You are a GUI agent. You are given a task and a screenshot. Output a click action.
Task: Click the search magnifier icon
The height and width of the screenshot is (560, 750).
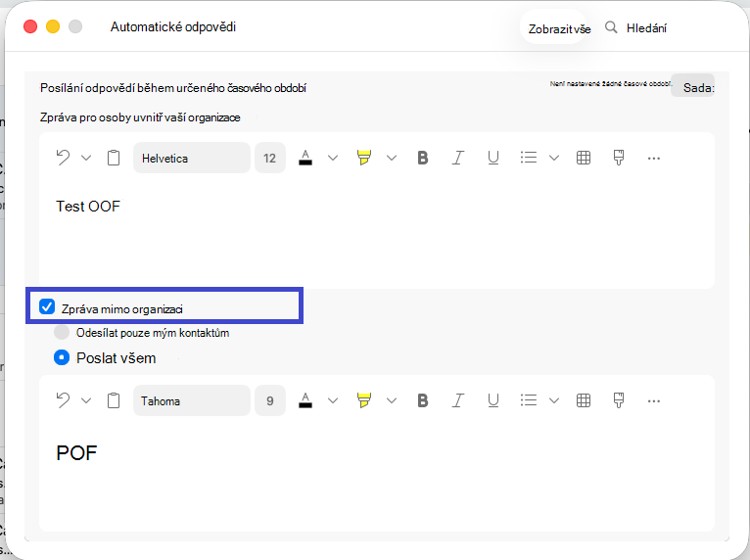click(611, 27)
